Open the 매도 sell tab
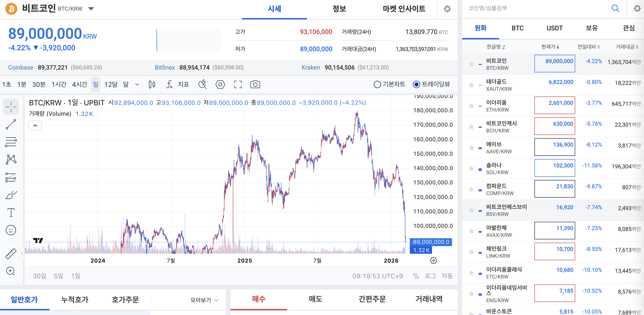644x315 pixels. pyautogui.click(x=316, y=299)
